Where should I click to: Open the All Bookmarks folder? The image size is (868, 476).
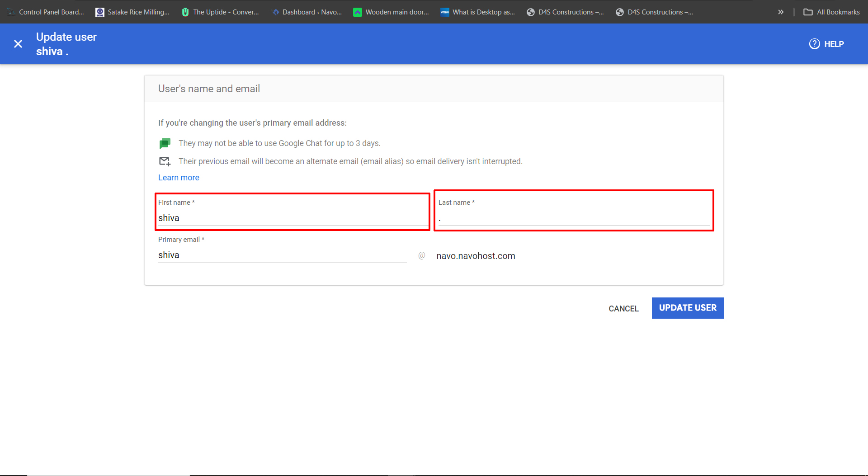832,12
